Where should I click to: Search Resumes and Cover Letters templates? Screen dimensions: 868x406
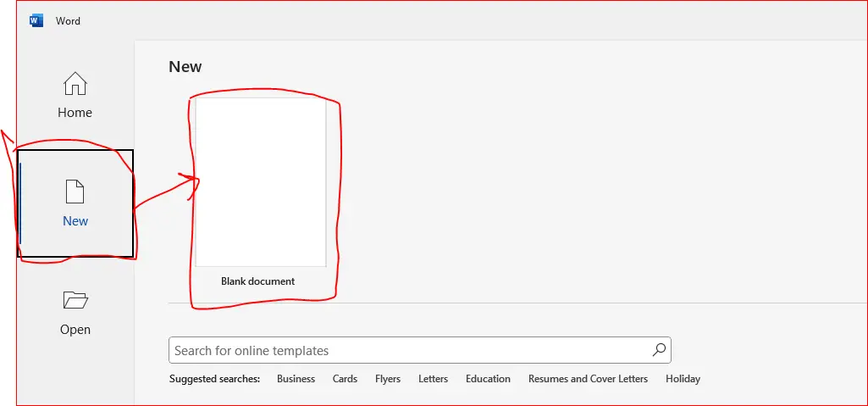click(588, 379)
